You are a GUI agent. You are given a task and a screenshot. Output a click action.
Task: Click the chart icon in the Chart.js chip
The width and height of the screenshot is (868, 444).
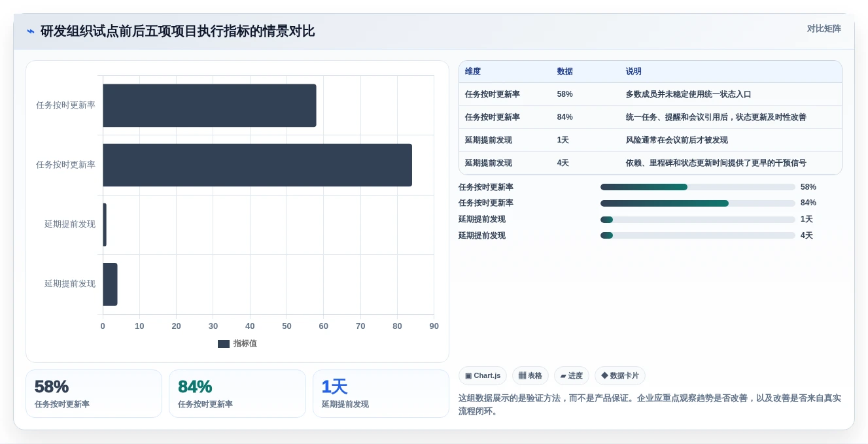pyautogui.click(x=468, y=376)
